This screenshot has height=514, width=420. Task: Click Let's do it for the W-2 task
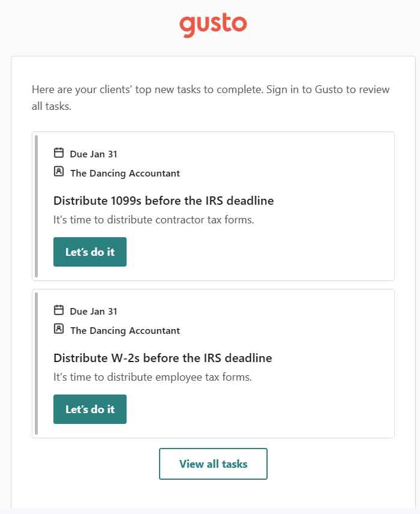tap(89, 409)
